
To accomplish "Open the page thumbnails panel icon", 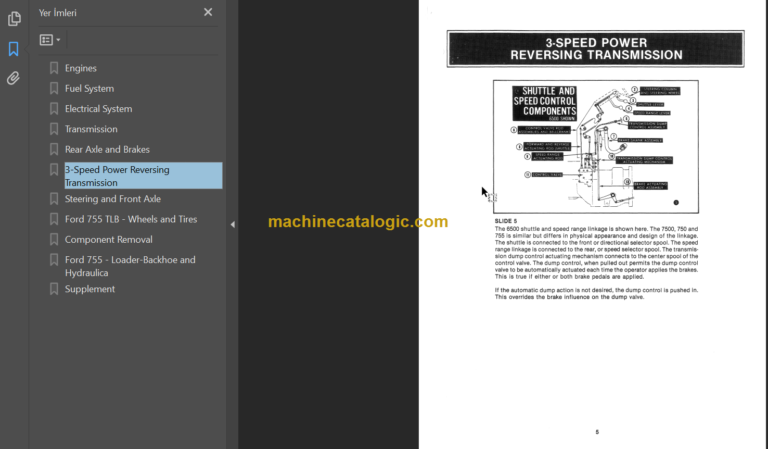I will tap(14, 19).
